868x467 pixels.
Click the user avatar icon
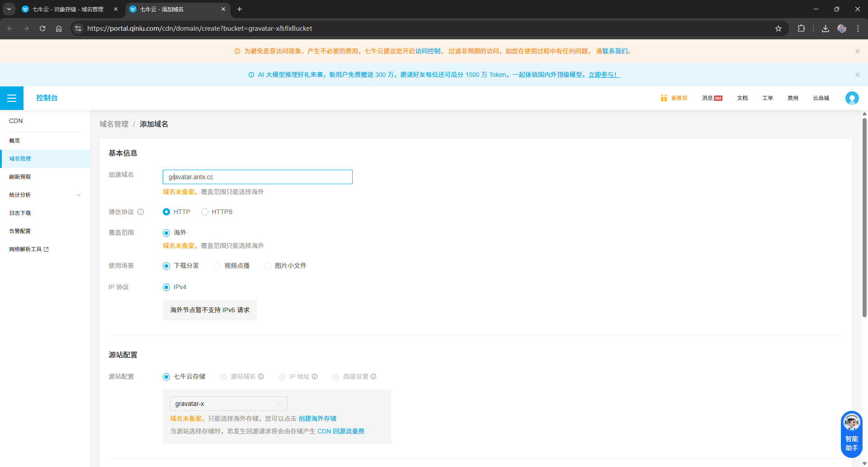[852, 98]
